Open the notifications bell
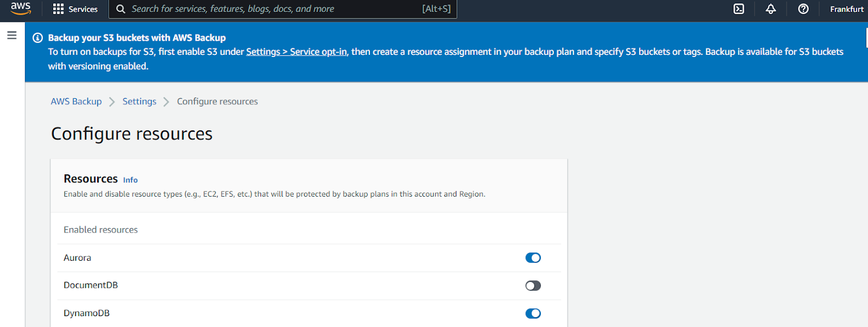Viewport: 868px width, 327px height. click(770, 9)
